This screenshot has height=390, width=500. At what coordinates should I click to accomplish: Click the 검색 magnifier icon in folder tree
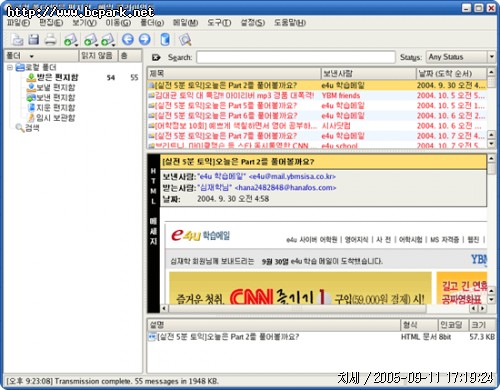pyautogui.click(x=20, y=127)
